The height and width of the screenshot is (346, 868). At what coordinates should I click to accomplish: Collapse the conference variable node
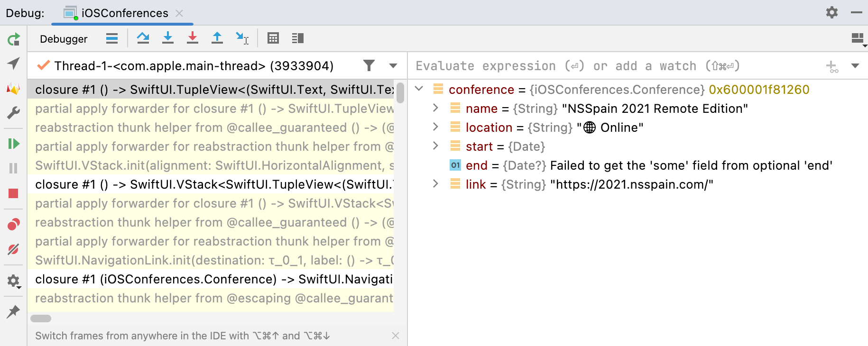419,89
